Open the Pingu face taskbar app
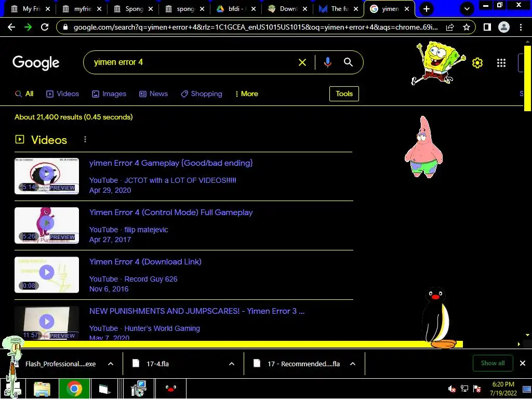Viewport: 532px width, 399px height. tap(170, 389)
